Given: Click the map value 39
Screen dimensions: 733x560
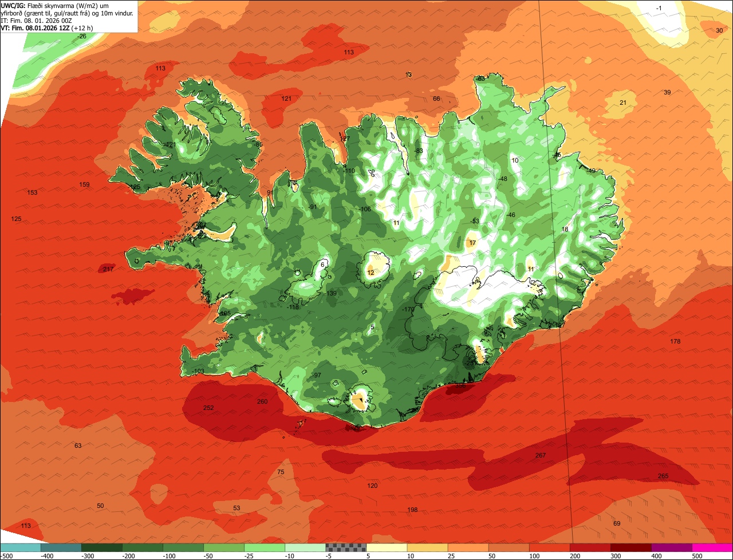Looking at the screenshot, I should click(x=667, y=92).
